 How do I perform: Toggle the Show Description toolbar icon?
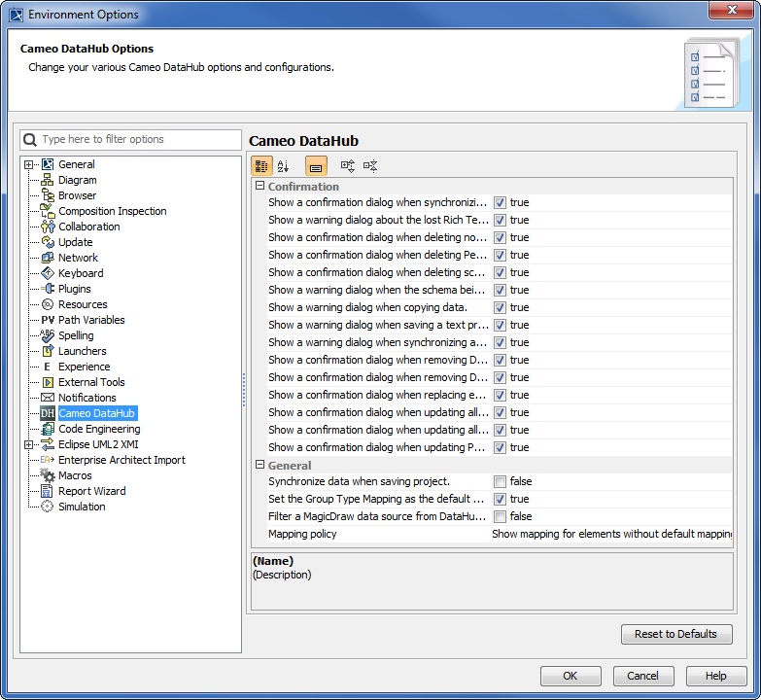[x=316, y=166]
